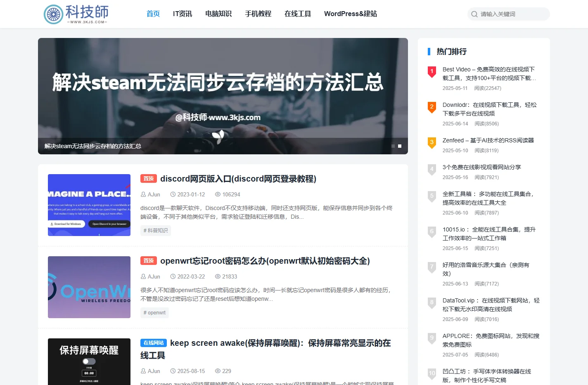The height and width of the screenshot is (385, 588).
Task: Go to 电脑知识 section
Action: [218, 14]
